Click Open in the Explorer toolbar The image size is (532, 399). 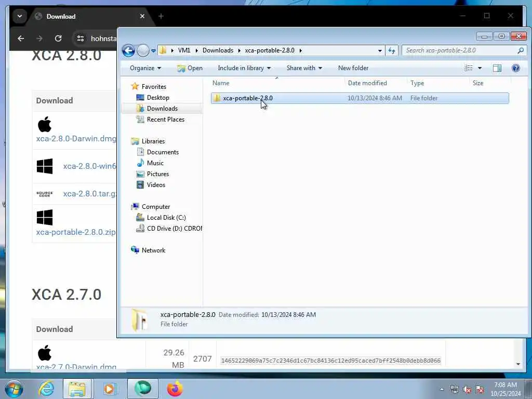[190, 68]
